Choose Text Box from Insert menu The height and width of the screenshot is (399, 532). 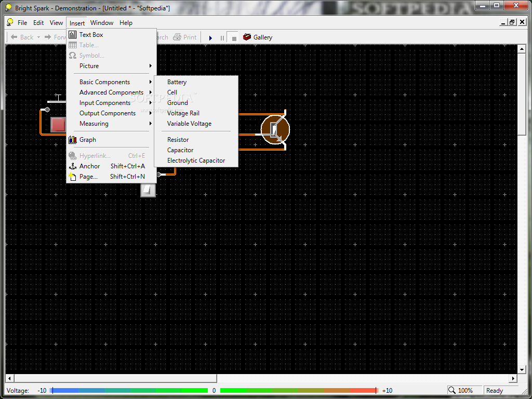pyautogui.click(x=111, y=34)
